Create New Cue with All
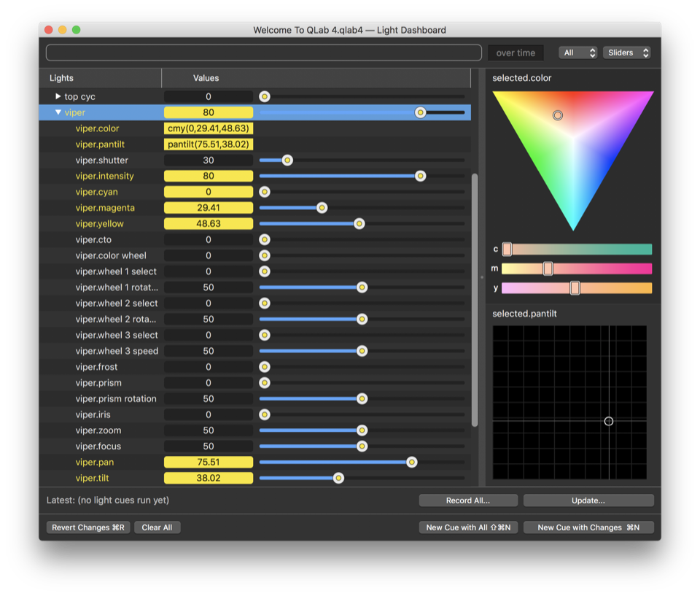Screen dimensions: 700x596 tap(468, 527)
